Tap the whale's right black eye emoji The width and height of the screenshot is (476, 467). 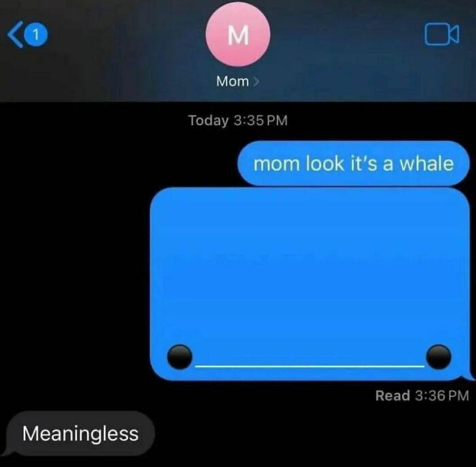[x=439, y=357]
